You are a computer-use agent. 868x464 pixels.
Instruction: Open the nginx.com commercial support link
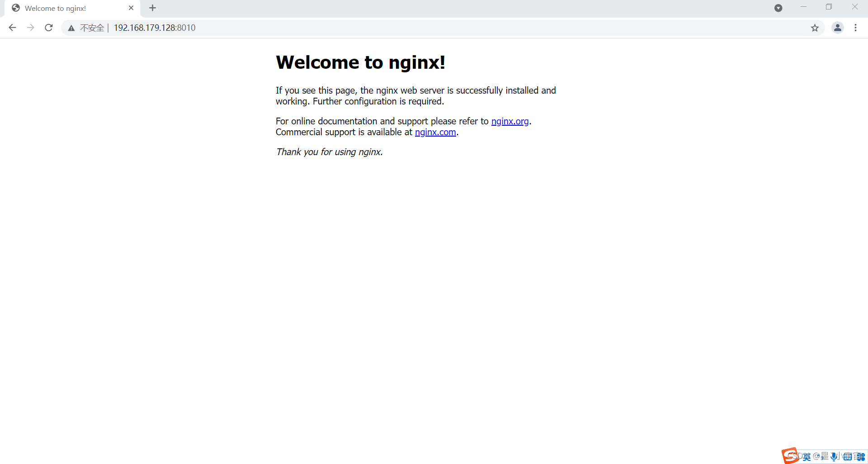(435, 132)
